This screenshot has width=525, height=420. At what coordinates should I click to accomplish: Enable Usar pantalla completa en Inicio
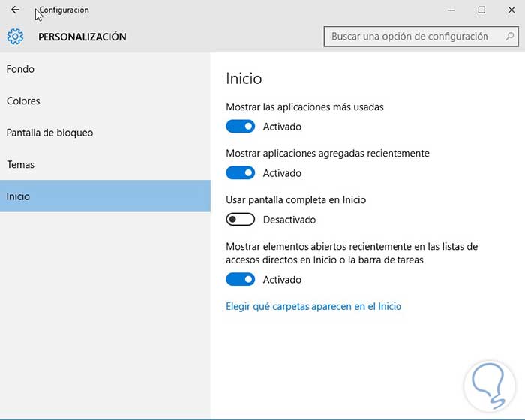click(x=241, y=220)
